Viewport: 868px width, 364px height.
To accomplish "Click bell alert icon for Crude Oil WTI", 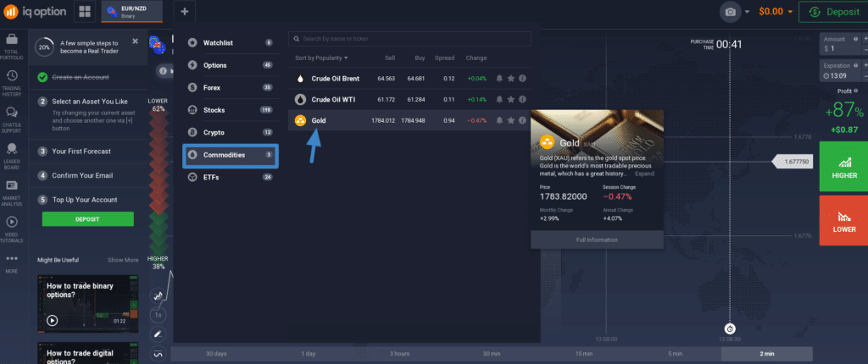I will (x=500, y=100).
